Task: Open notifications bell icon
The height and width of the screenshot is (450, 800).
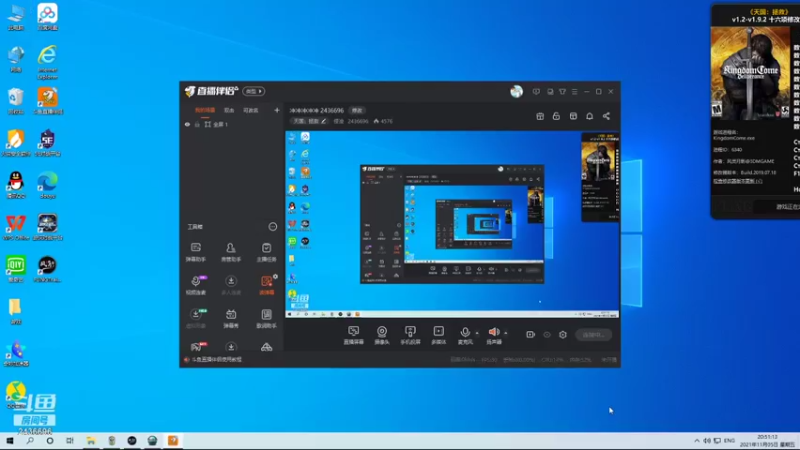Action: (589, 116)
